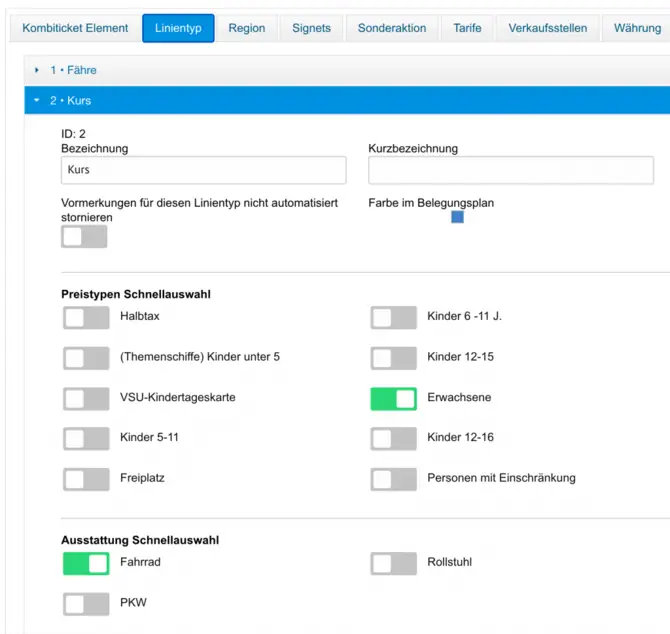The image size is (670, 634).
Task: Go to the Sonderaktion tab
Action: pos(391,28)
